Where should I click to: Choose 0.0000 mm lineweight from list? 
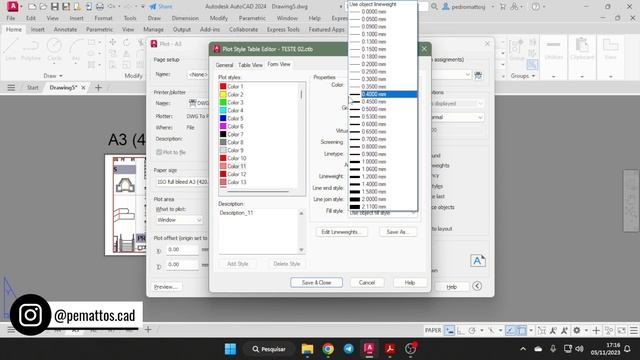pos(382,12)
